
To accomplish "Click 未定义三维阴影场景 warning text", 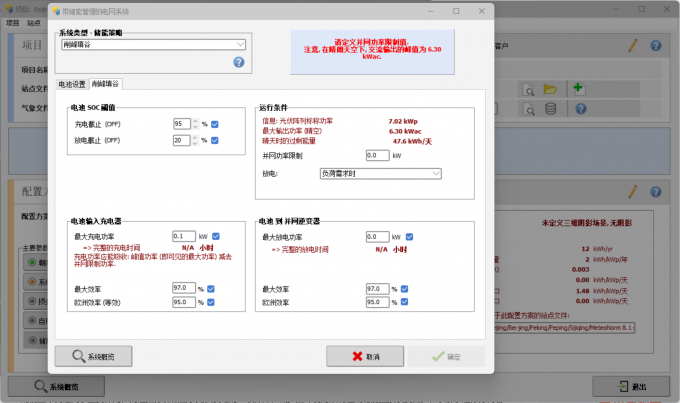I will click(x=587, y=223).
